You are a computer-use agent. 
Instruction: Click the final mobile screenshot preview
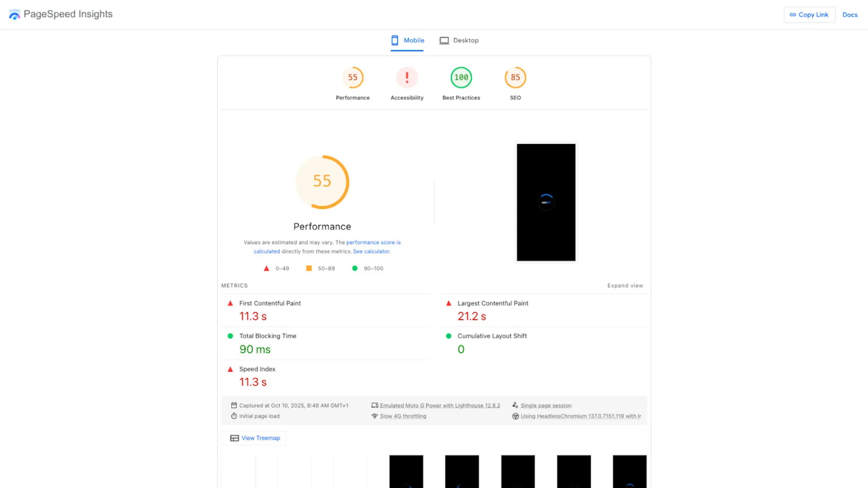click(x=546, y=202)
